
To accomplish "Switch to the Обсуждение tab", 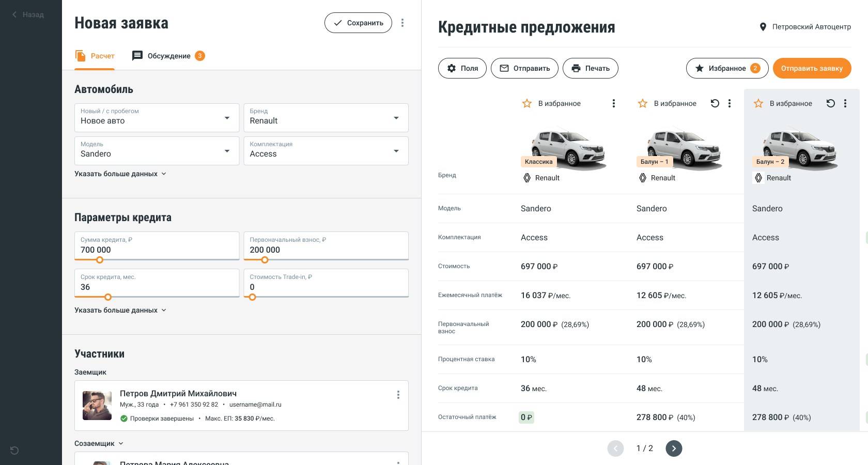I will pos(168,56).
